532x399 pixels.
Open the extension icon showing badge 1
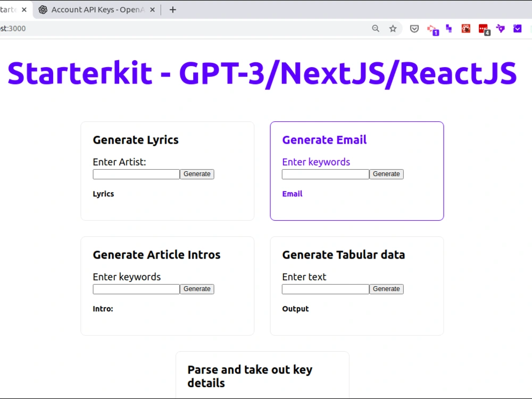pyautogui.click(x=431, y=28)
